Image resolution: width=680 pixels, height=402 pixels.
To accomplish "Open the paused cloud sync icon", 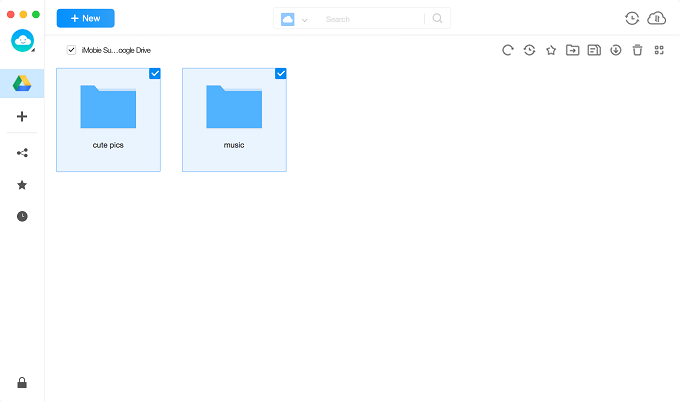I will [x=657, y=18].
